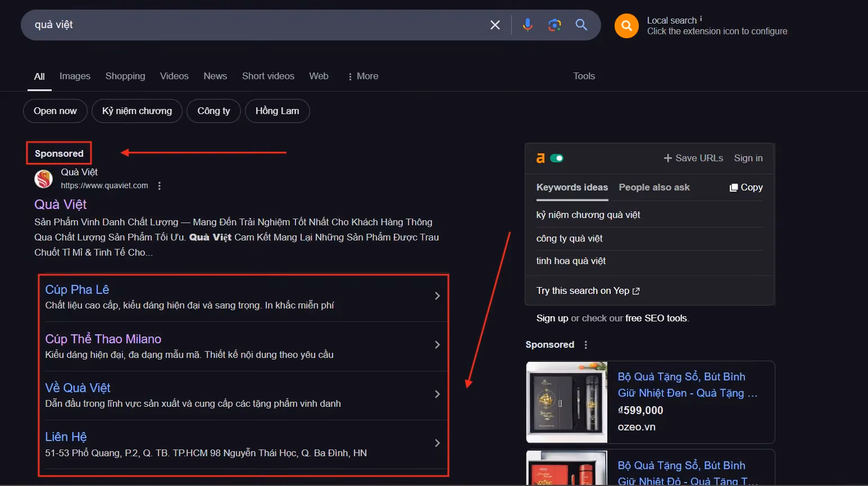The width and height of the screenshot is (868, 486).
Task: Apply the Hồng Lam filter chip
Action: [x=278, y=111]
